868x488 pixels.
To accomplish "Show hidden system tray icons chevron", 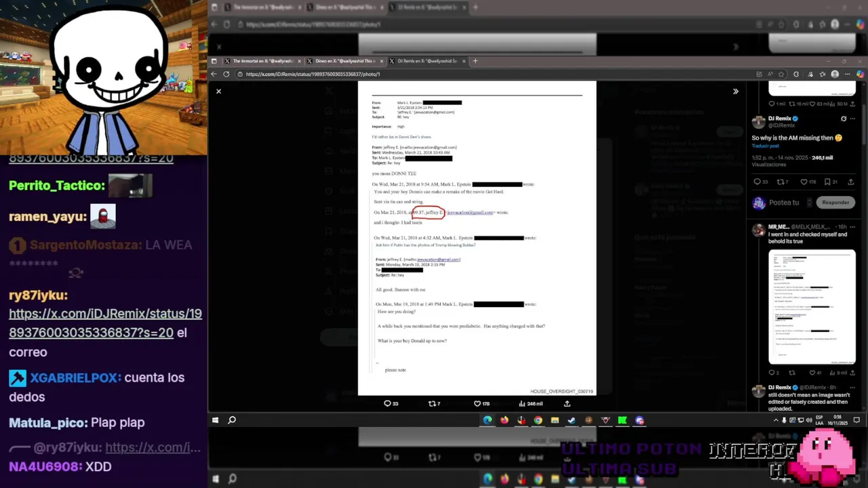I will 776,420.
